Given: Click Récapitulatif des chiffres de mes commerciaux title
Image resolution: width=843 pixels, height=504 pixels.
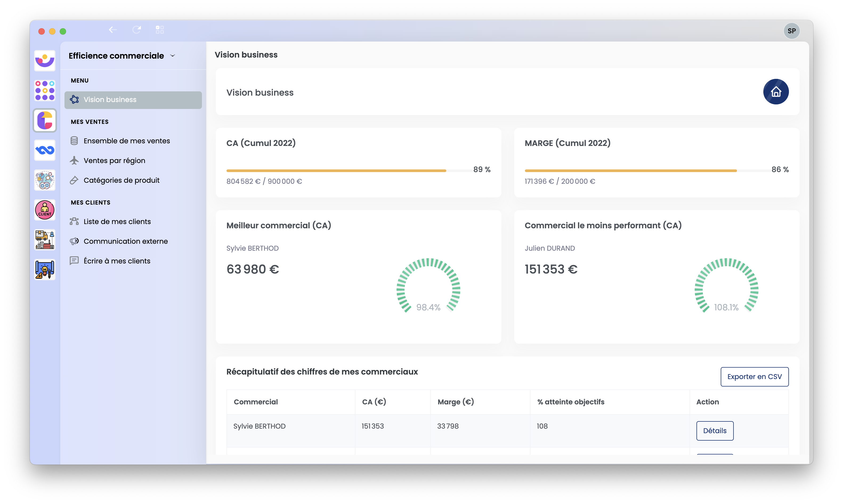Looking at the screenshot, I should (322, 372).
